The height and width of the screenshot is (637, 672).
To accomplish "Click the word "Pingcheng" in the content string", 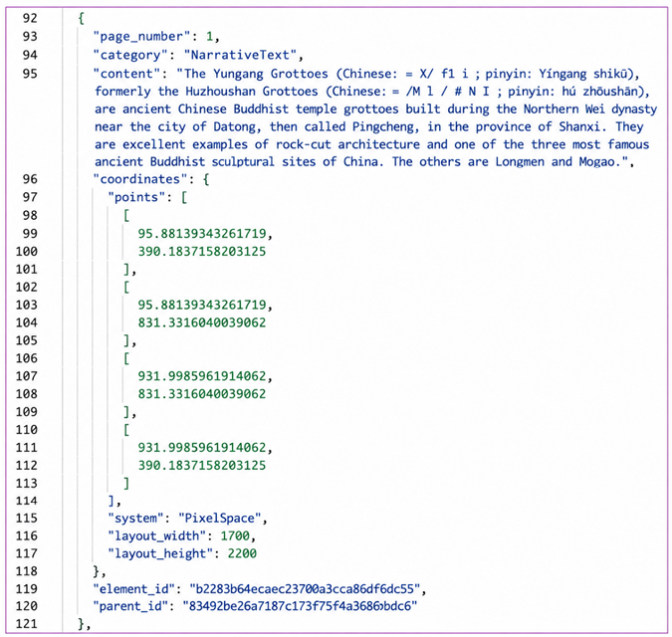I will [x=383, y=126].
